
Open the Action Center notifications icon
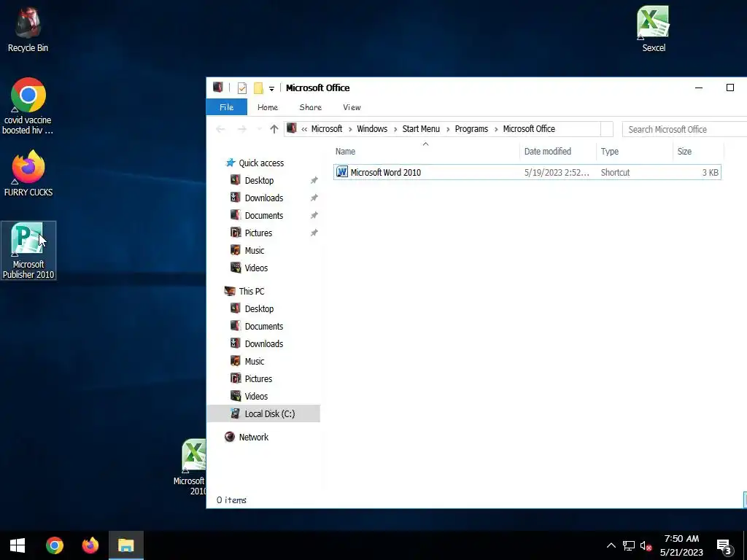pyautogui.click(x=724, y=547)
